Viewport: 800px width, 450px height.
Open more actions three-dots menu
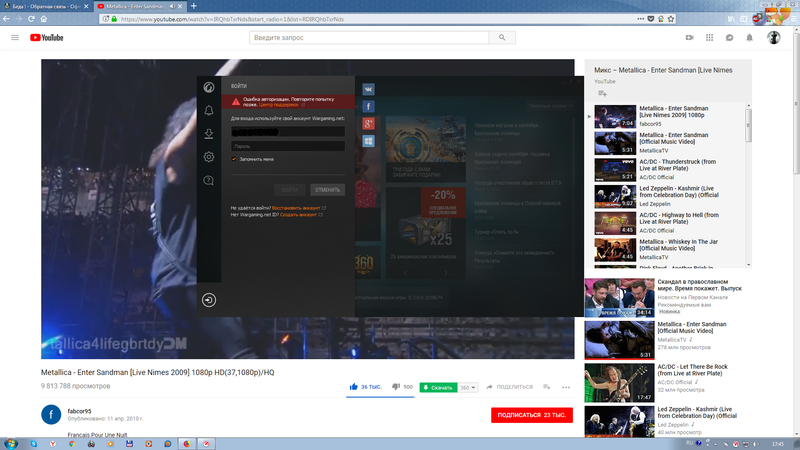point(566,387)
